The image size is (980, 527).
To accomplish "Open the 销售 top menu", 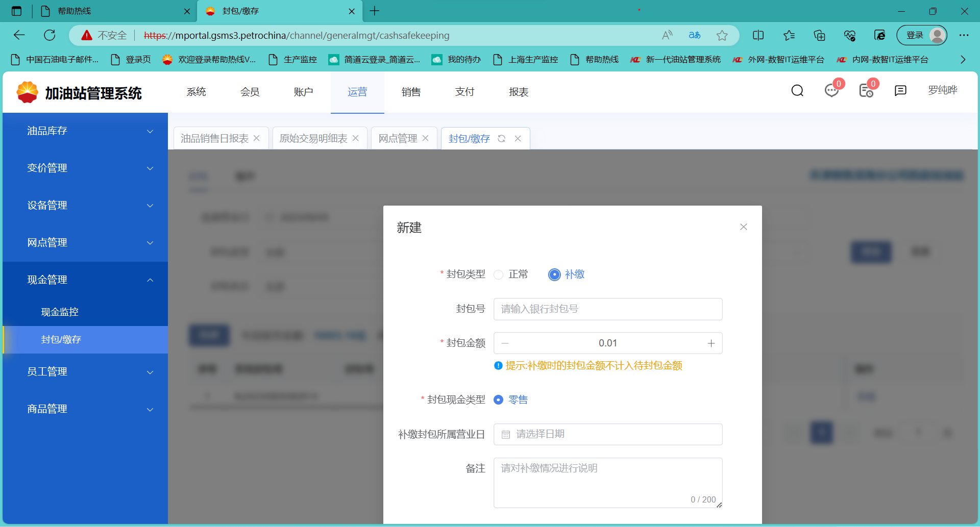I will [x=411, y=92].
